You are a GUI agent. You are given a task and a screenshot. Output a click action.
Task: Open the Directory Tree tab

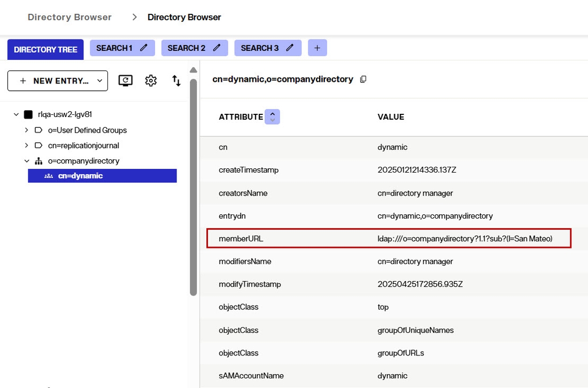pos(45,50)
